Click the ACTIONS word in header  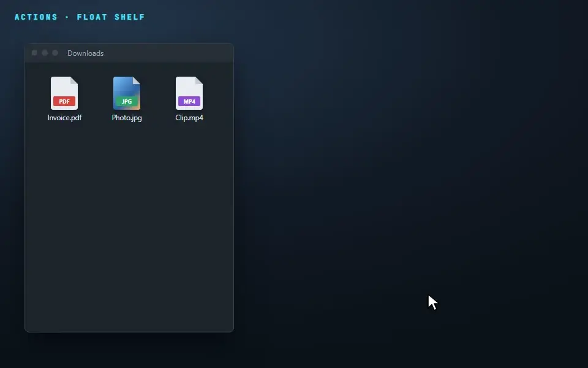point(36,17)
